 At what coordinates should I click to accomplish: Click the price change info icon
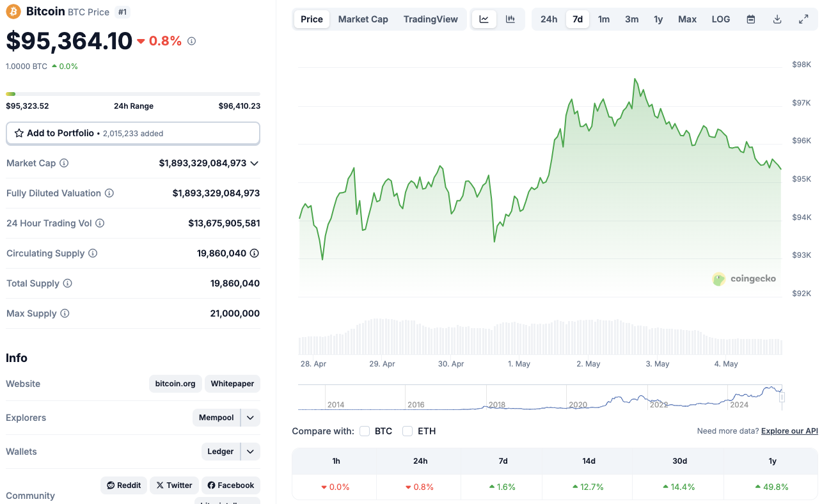pyautogui.click(x=191, y=41)
